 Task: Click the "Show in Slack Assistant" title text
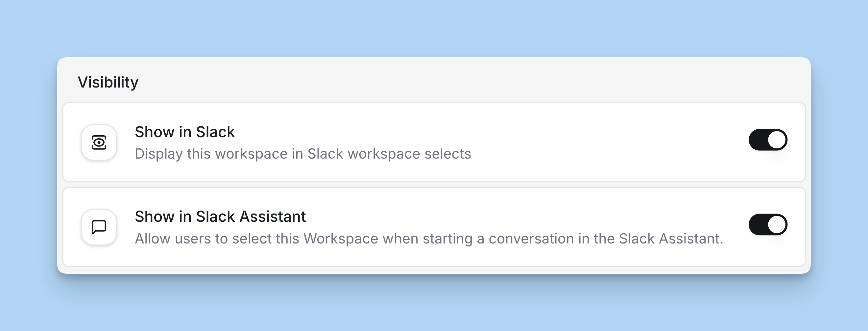click(220, 216)
